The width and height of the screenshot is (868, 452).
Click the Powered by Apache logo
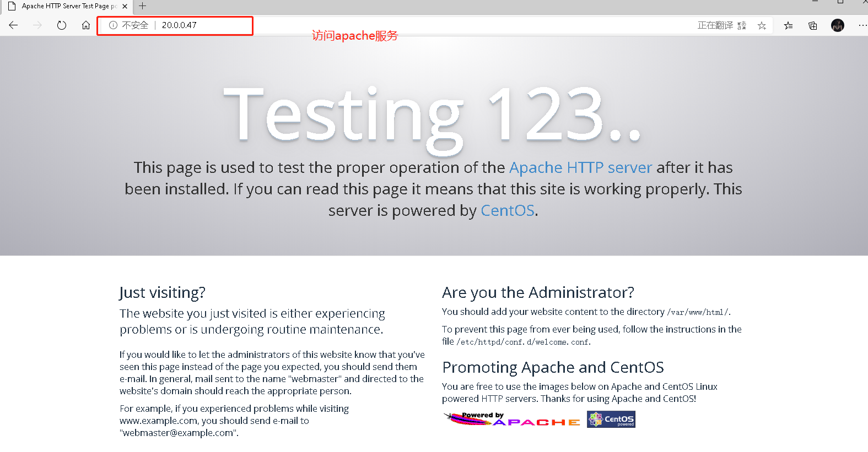[x=512, y=420]
